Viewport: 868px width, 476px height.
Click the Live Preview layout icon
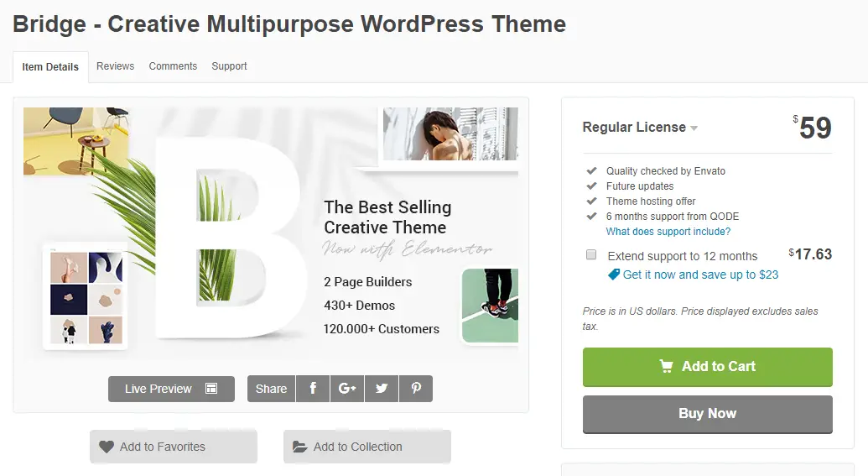pyautogui.click(x=211, y=389)
